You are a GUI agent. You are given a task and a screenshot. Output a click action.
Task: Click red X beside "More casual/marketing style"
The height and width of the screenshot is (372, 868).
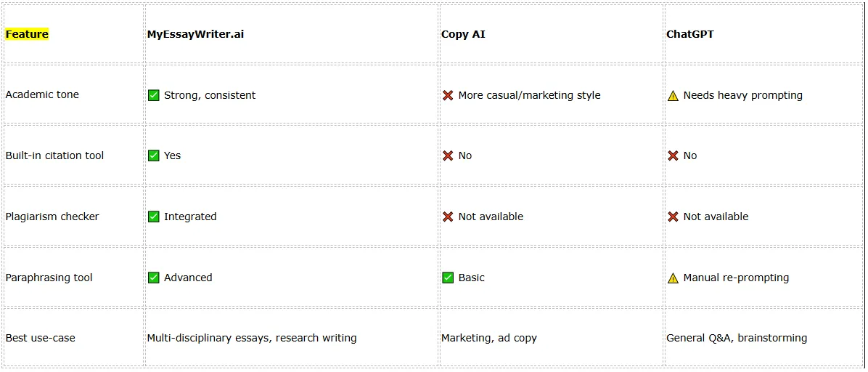(448, 95)
